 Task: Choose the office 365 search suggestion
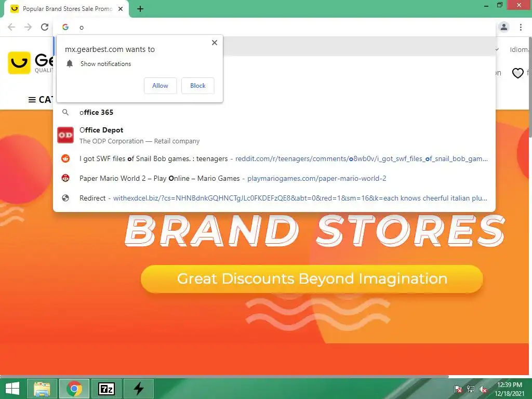(274, 112)
